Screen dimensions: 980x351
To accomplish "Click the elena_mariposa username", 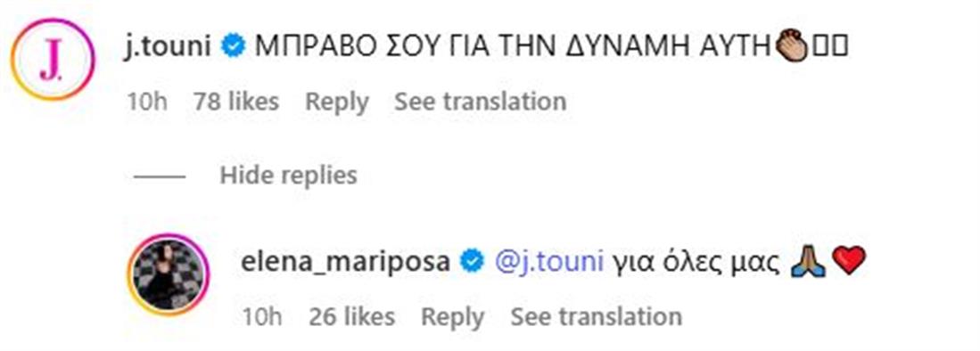I will pos(346,261).
